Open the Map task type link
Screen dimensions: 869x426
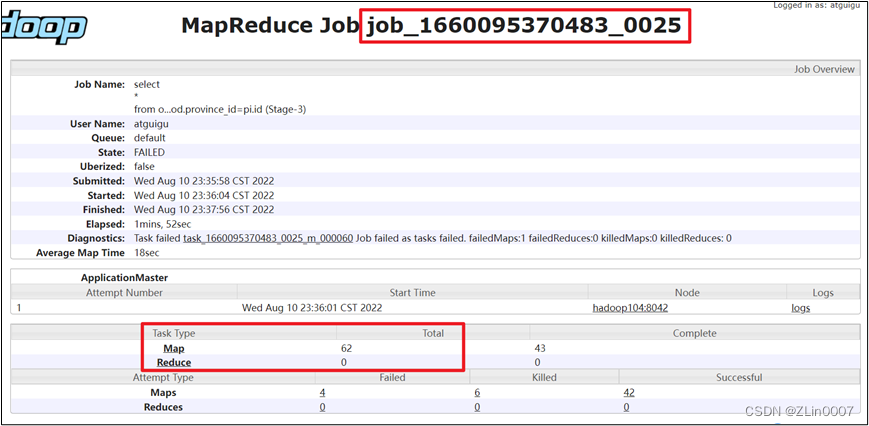coord(173,348)
